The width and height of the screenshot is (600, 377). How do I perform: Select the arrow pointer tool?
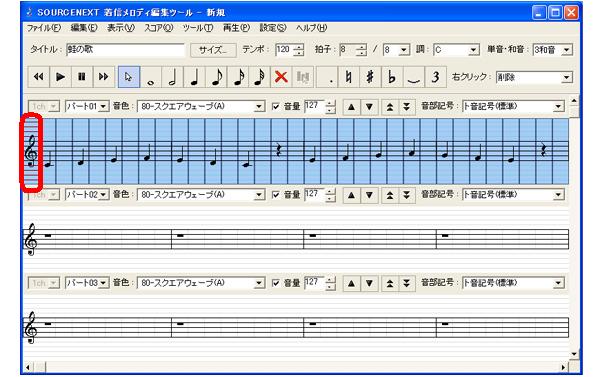[x=129, y=77]
